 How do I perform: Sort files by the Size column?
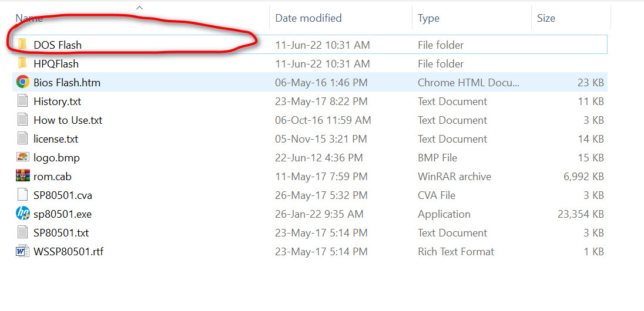point(546,18)
